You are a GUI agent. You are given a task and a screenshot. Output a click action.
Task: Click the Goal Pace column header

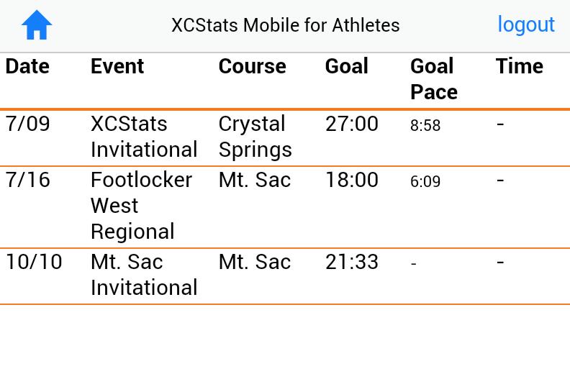point(434,79)
